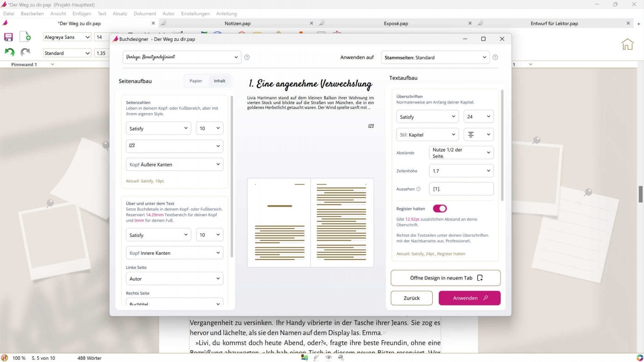
Task: Switch to Papier view in Seitenaufbau
Action: pos(196,81)
